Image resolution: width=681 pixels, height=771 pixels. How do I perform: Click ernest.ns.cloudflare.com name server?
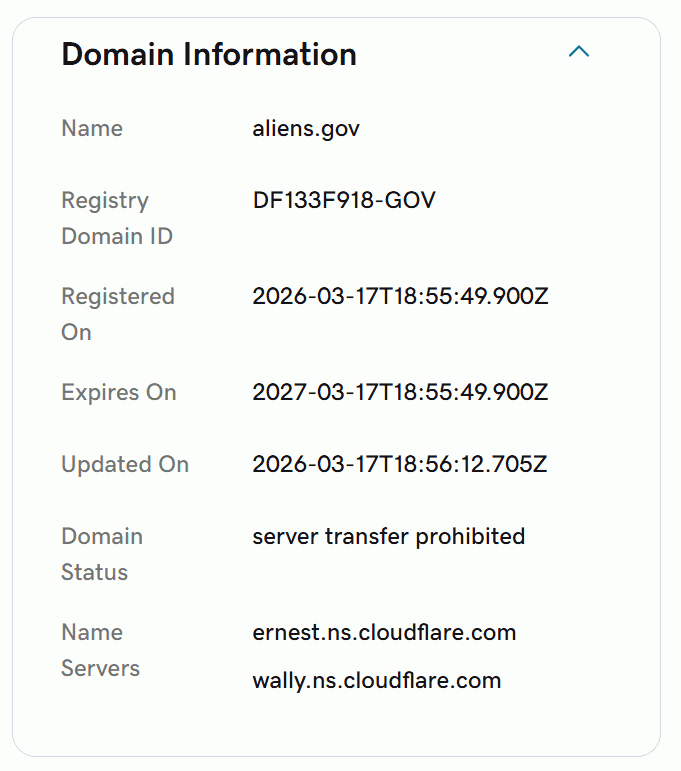point(384,633)
